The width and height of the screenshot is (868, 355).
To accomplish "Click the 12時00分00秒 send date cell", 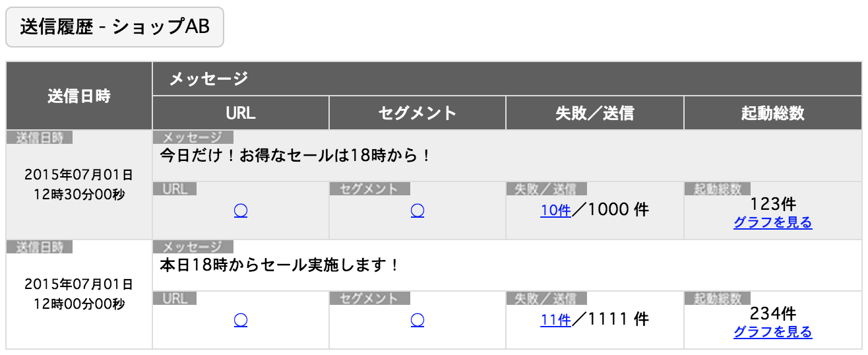I will coord(79,294).
